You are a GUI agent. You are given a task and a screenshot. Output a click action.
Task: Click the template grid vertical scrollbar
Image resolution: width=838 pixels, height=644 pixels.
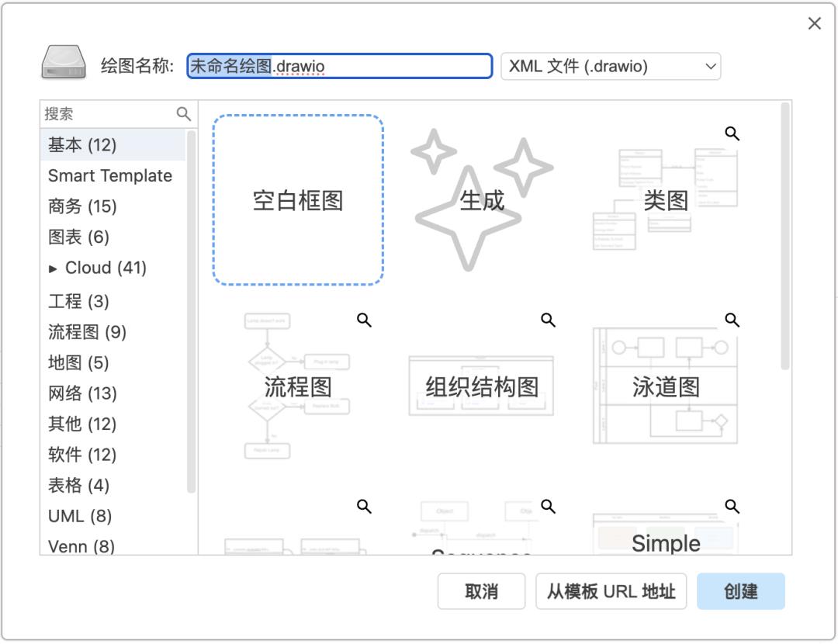[x=784, y=236]
